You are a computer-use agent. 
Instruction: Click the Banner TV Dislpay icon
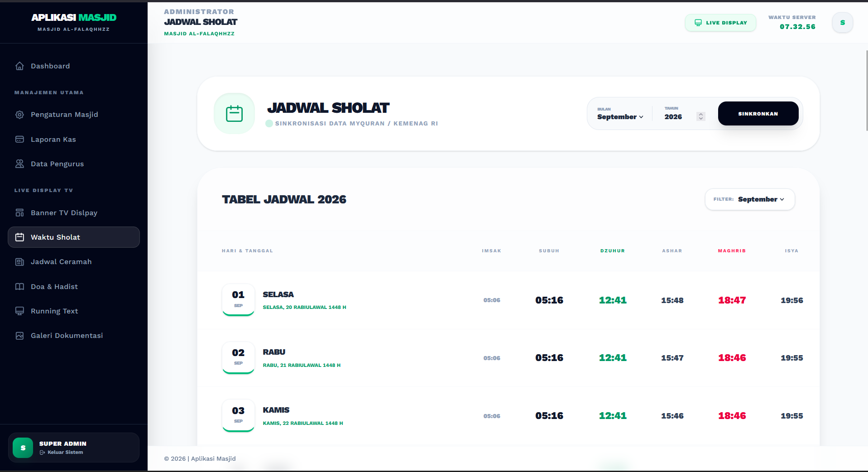point(19,213)
